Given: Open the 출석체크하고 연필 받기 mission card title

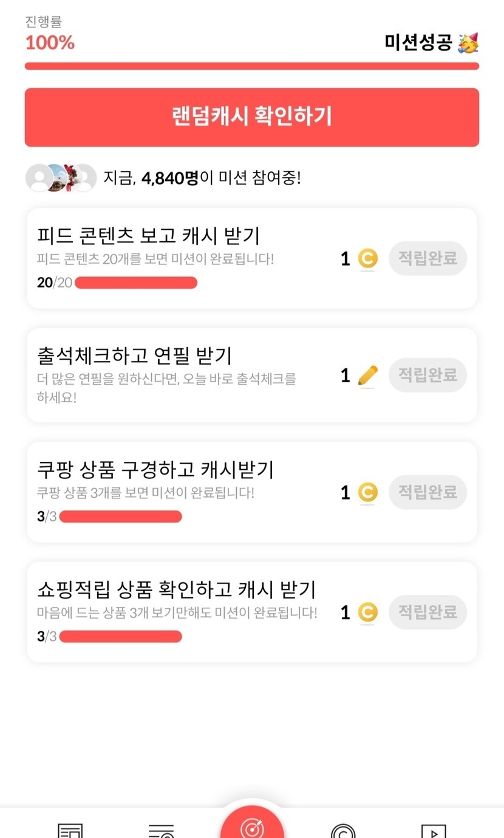Looking at the screenshot, I should click(134, 356).
